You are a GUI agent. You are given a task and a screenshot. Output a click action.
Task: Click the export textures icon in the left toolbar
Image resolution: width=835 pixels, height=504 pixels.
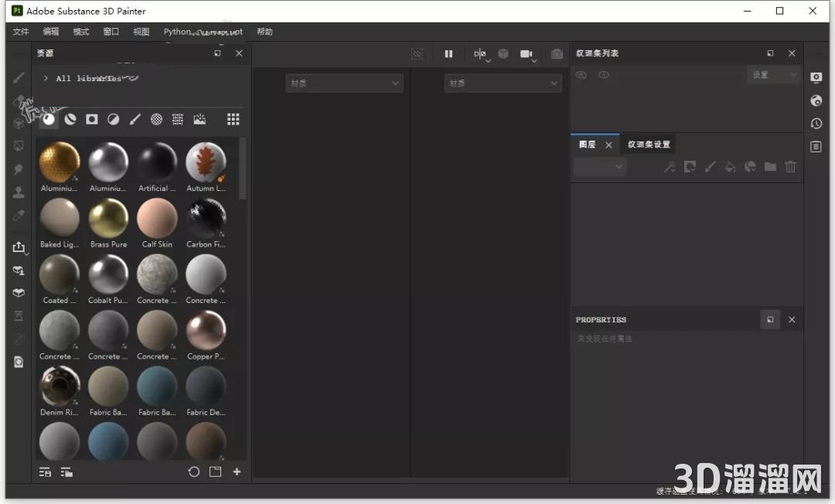(x=19, y=247)
